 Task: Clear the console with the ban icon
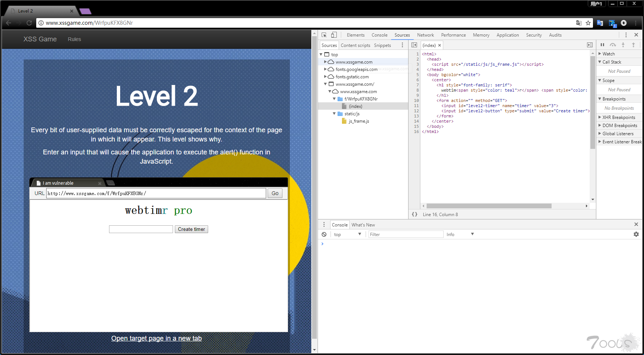tap(324, 234)
